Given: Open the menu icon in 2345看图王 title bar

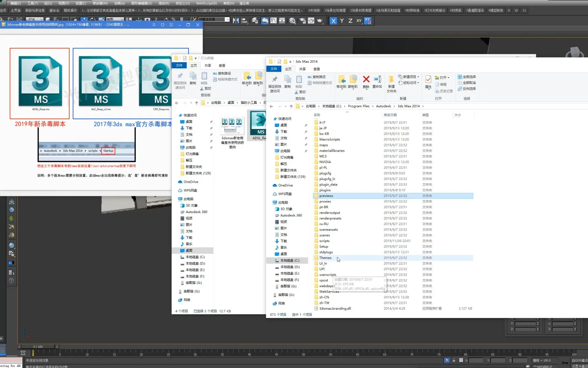Looking at the screenshot, I should coord(154,25).
